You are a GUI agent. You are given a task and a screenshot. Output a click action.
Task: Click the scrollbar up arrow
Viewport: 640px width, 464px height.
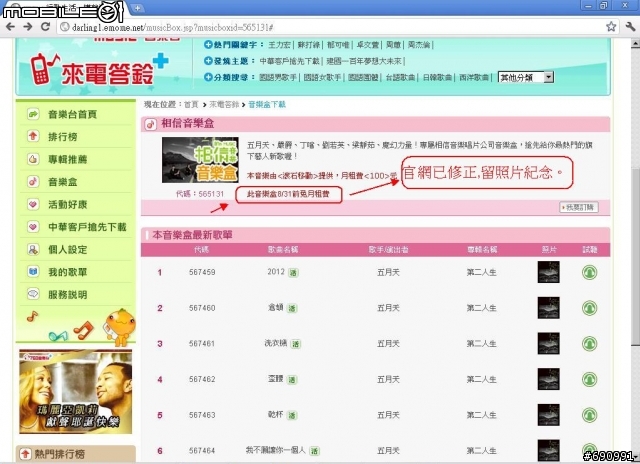635,42
